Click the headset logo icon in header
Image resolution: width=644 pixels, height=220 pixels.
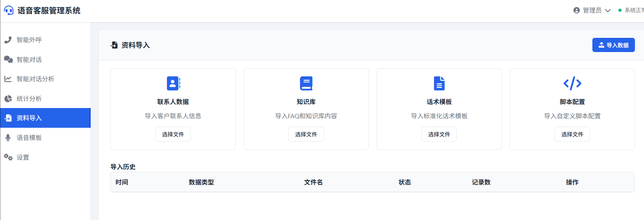coord(9,11)
